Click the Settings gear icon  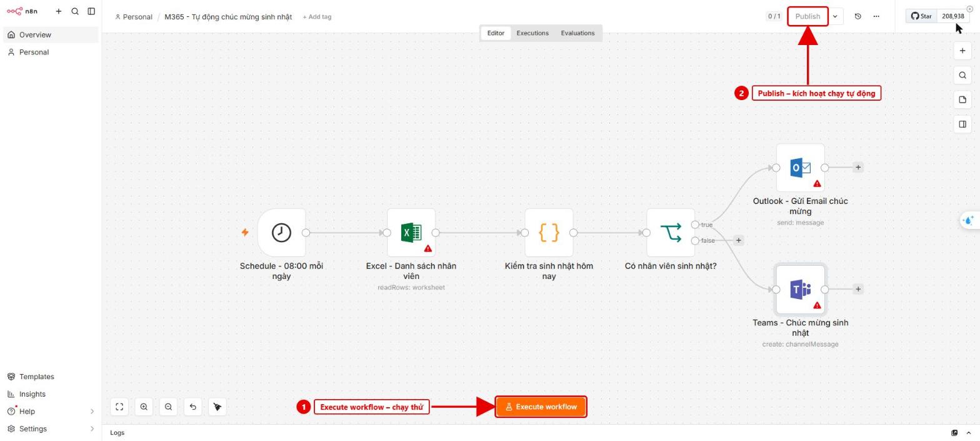(x=11, y=429)
